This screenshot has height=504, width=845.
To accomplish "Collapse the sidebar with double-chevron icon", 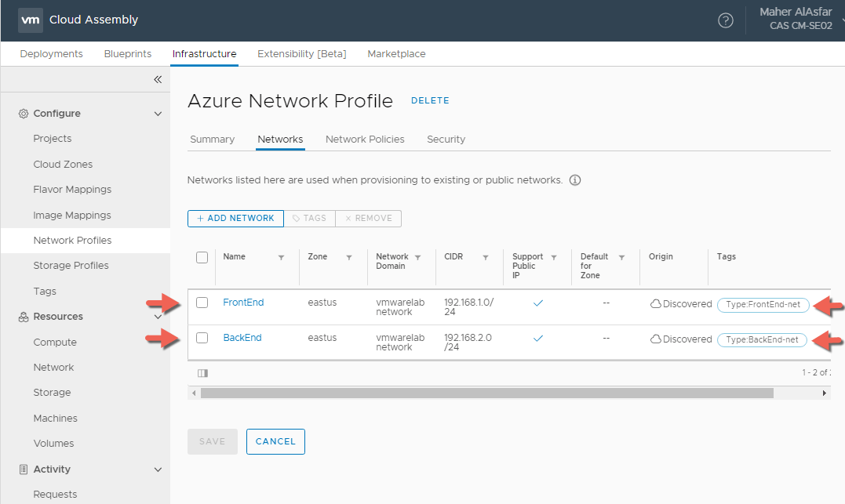I will point(157,80).
